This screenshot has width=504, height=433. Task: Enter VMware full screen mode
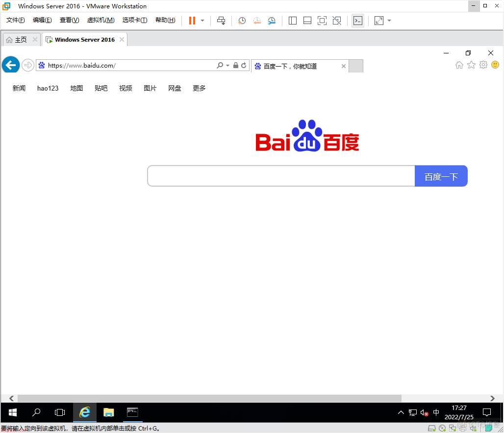[x=322, y=21]
